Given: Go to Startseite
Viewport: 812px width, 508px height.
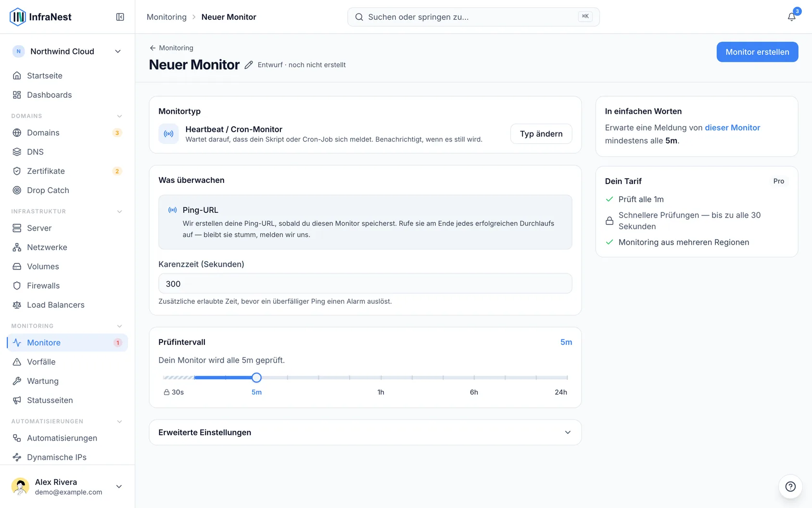Looking at the screenshot, I should tap(67, 76).
